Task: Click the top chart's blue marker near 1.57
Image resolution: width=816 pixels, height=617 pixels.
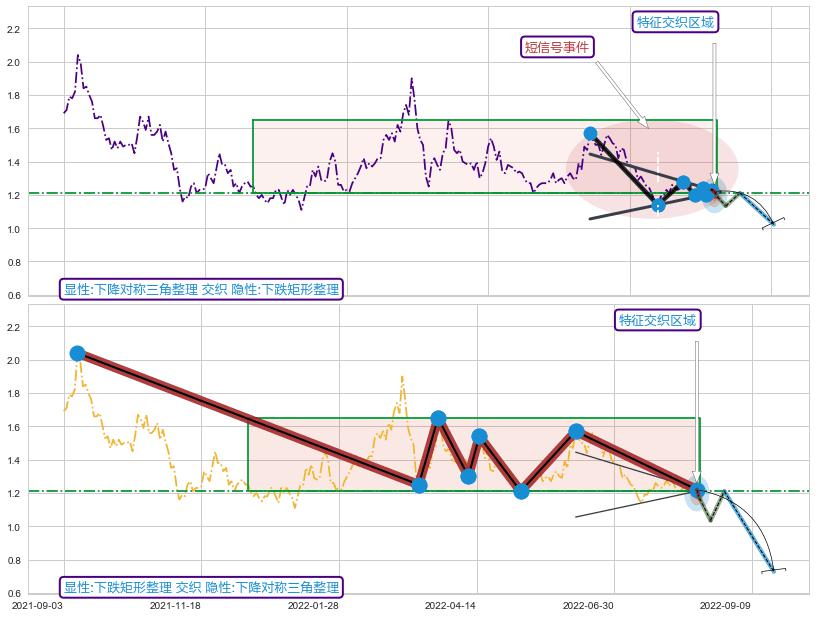Action: pyautogui.click(x=590, y=133)
